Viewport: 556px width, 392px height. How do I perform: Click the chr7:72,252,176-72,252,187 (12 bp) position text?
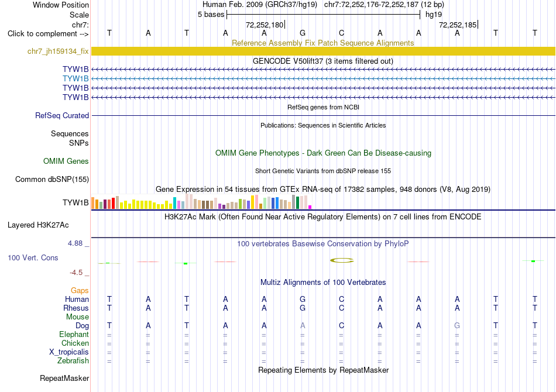tap(384, 5)
